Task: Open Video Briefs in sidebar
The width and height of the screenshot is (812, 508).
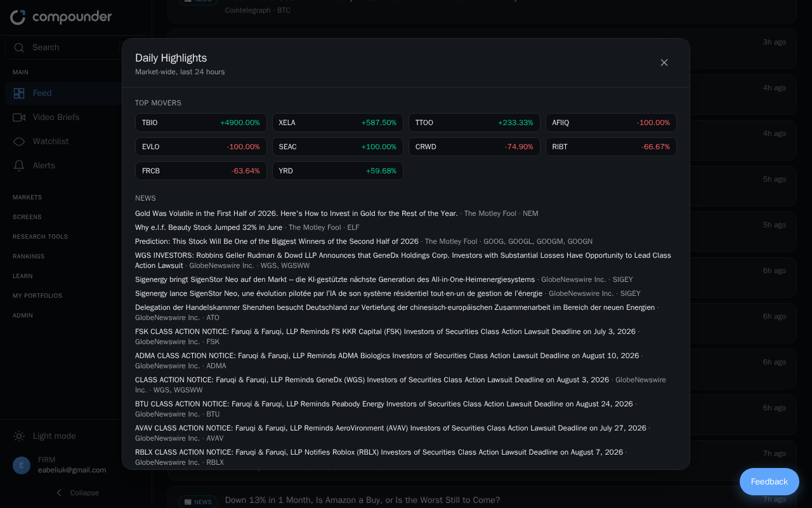Action: [75, 117]
